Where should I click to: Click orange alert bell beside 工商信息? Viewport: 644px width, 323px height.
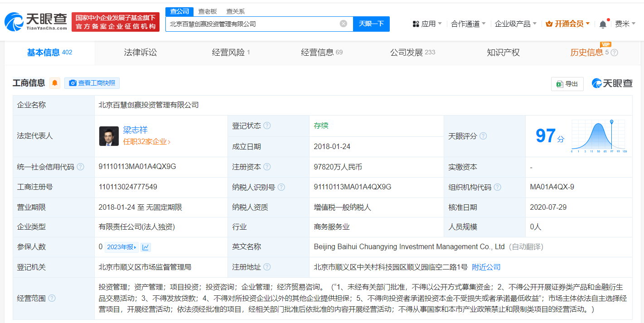click(55, 83)
